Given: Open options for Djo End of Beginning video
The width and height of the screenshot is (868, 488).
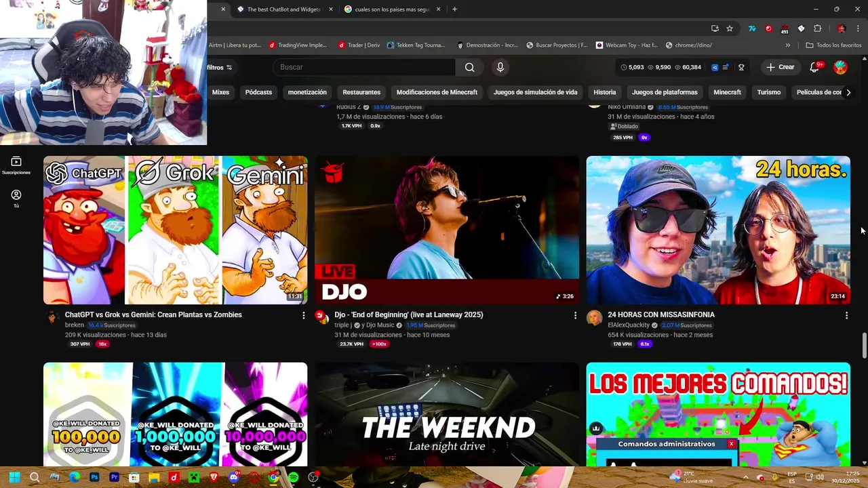Looking at the screenshot, I should point(575,315).
